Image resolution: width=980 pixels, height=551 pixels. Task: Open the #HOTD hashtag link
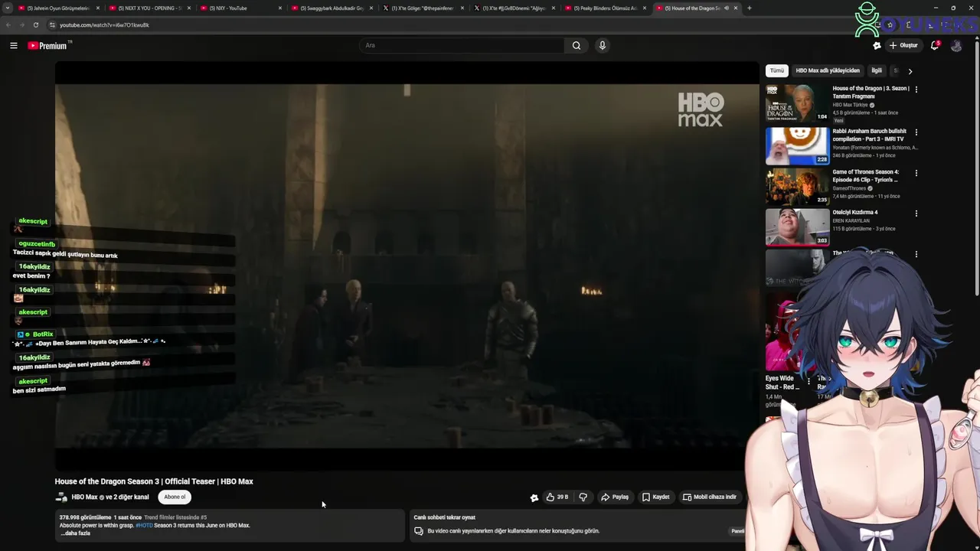click(x=144, y=526)
